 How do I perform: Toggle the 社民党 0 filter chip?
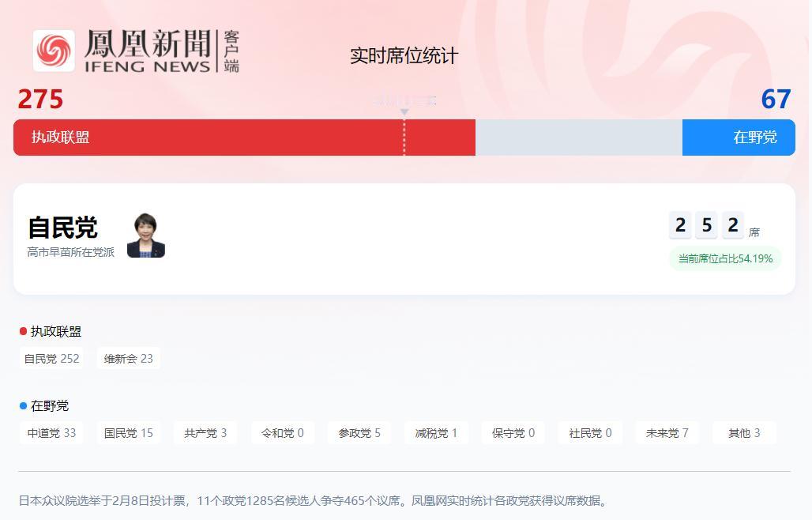tap(589, 432)
